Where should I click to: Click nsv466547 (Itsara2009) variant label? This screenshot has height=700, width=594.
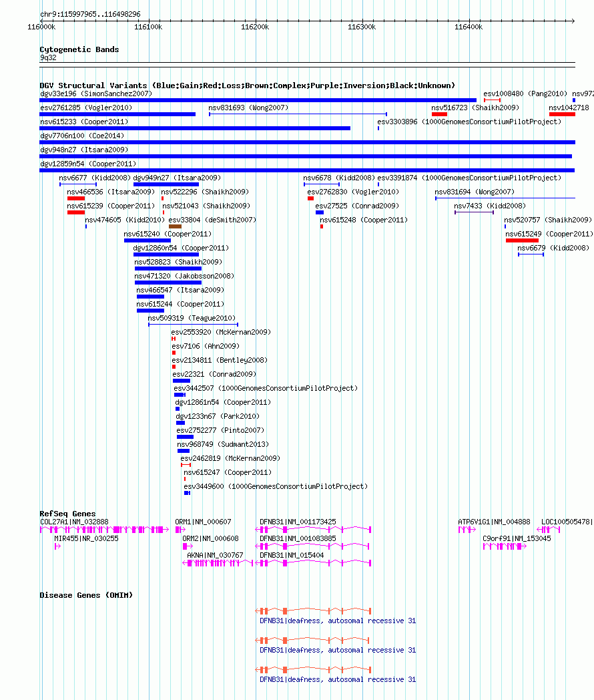coord(180,290)
